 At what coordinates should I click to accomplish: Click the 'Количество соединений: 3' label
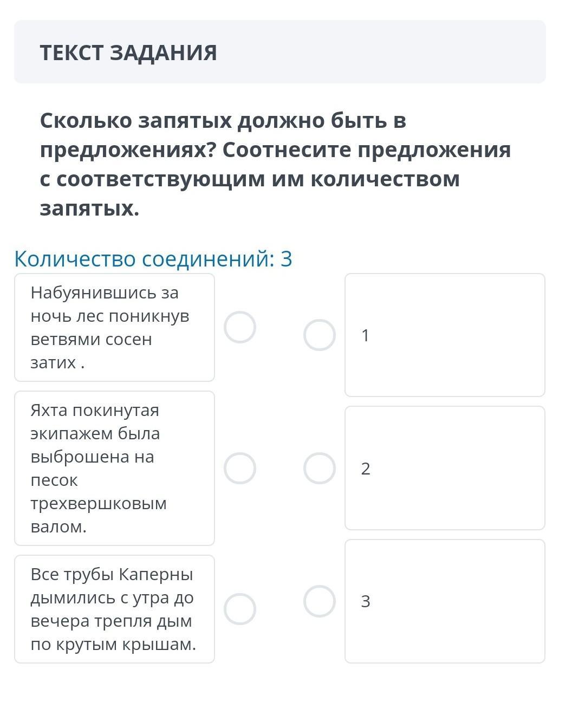[153, 259]
